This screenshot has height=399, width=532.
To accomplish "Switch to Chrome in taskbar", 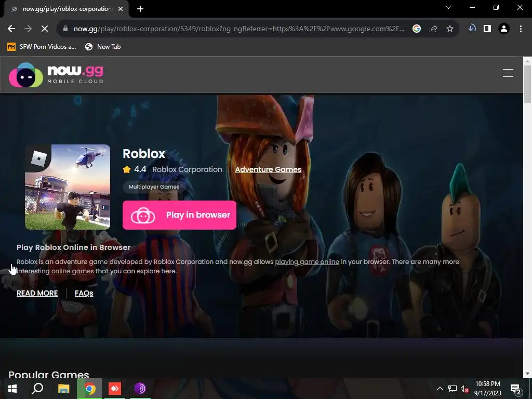I will point(89,389).
